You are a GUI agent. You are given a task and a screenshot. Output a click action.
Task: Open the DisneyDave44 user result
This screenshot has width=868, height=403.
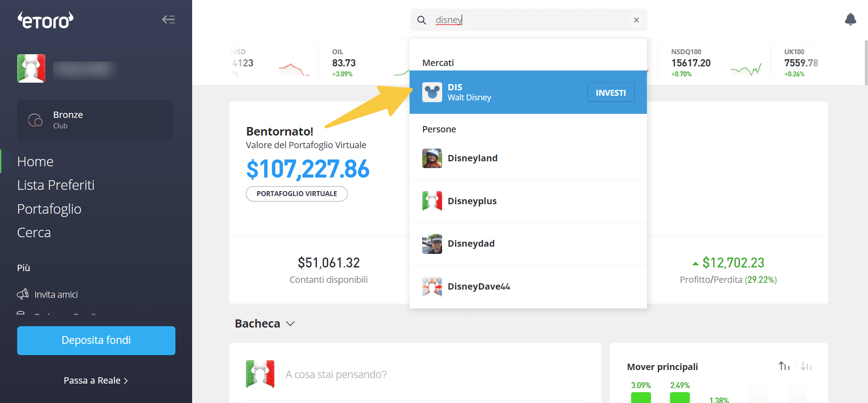pos(528,286)
